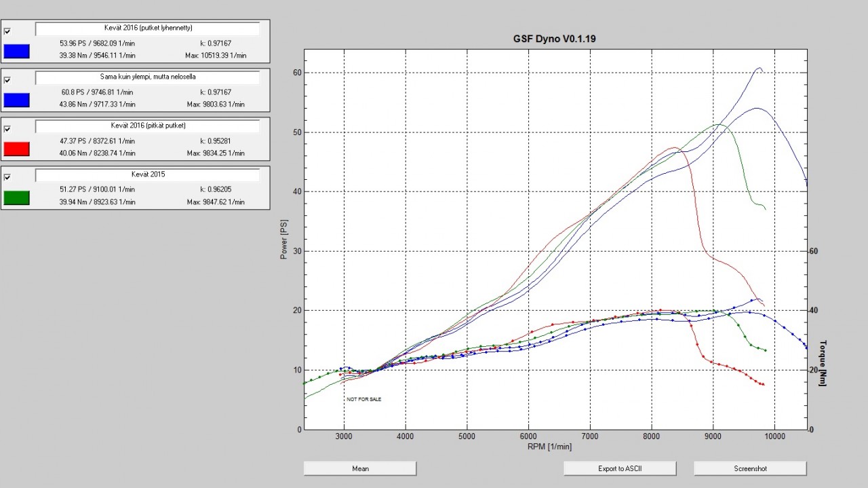This screenshot has height=488, width=868.
Task: Click blue swatch of putket lyhennetty run
Action: (x=17, y=51)
